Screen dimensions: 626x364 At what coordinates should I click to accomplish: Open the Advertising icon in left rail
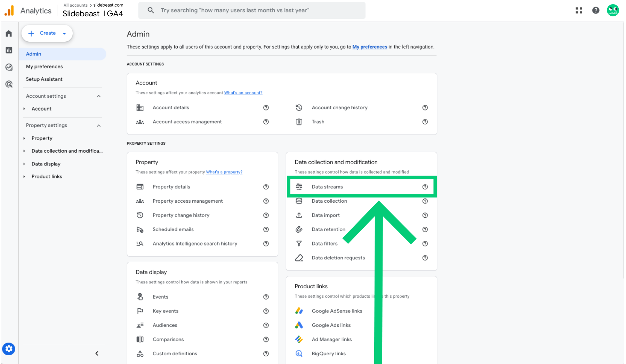coord(9,84)
